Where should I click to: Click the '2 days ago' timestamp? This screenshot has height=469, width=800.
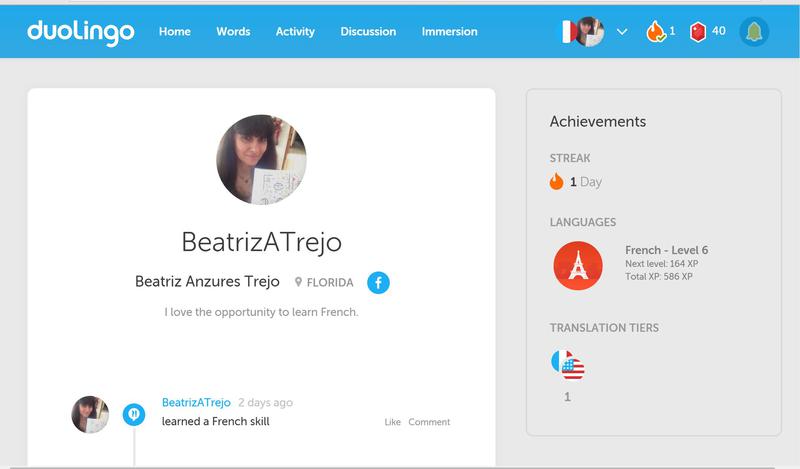coord(265,402)
